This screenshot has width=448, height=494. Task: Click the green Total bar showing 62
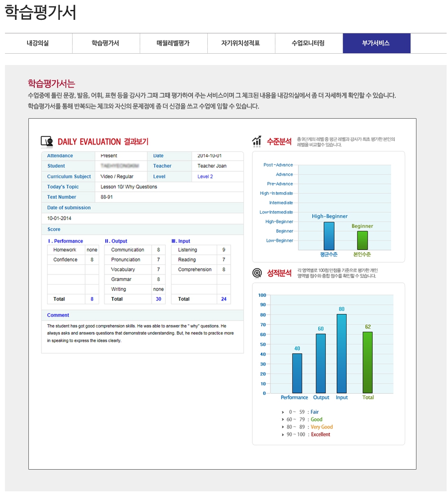tap(368, 362)
